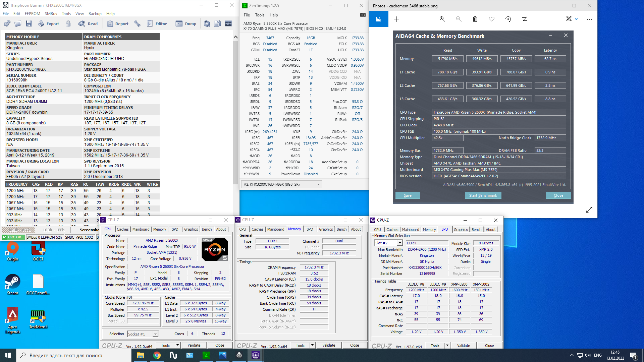This screenshot has width=644, height=362.
Task: Click the ZenTimings camera screenshot icon
Action: pyautogui.click(x=363, y=15)
